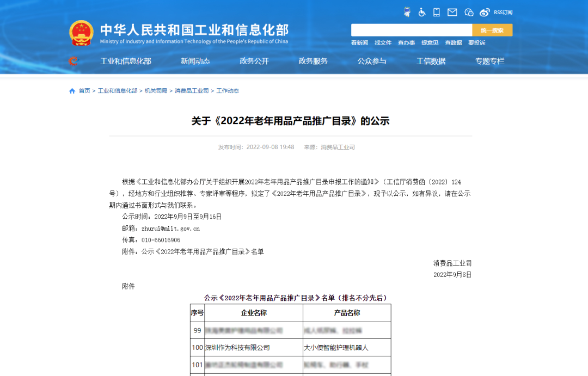Click the wheelchair accessibility icon

(x=422, y=12)
